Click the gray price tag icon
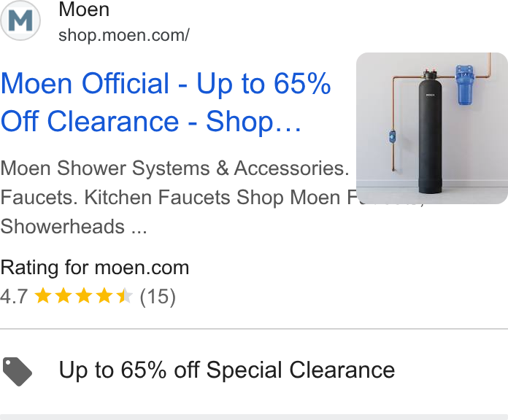 [x=18, y=371]
